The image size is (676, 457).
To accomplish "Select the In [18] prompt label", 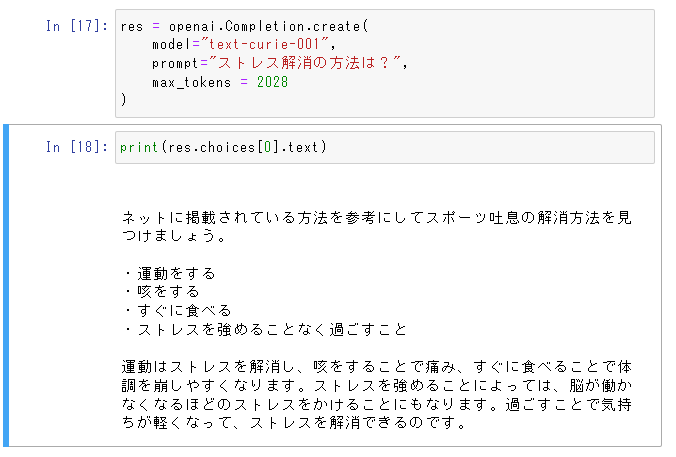I will [77, 147].
